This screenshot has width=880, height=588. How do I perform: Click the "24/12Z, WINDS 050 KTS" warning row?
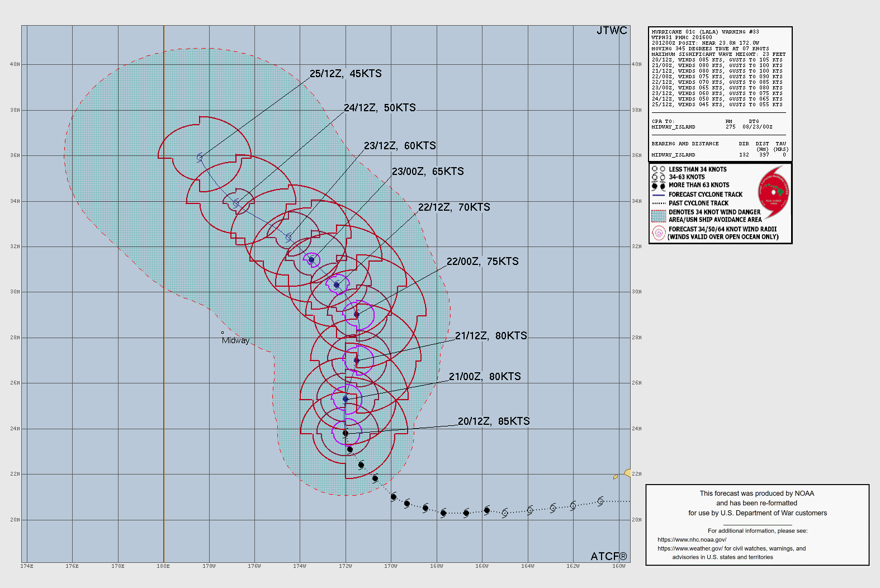(717, 99)
